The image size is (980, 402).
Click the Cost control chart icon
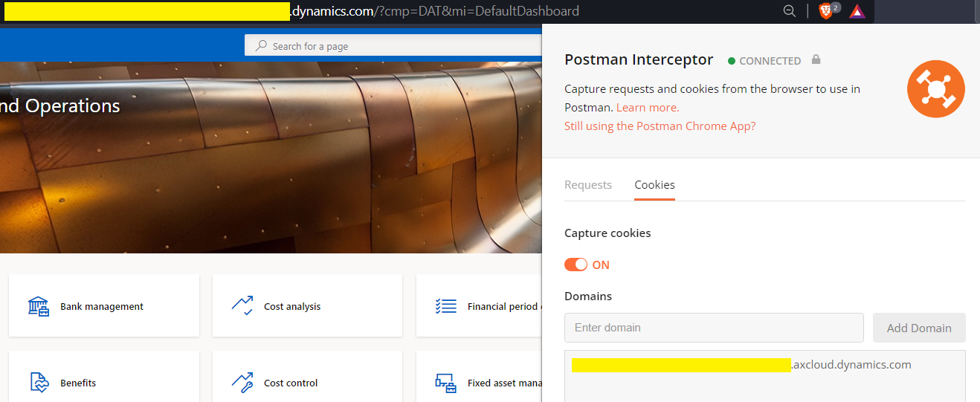pyautogui.click(x=242, y=383)
